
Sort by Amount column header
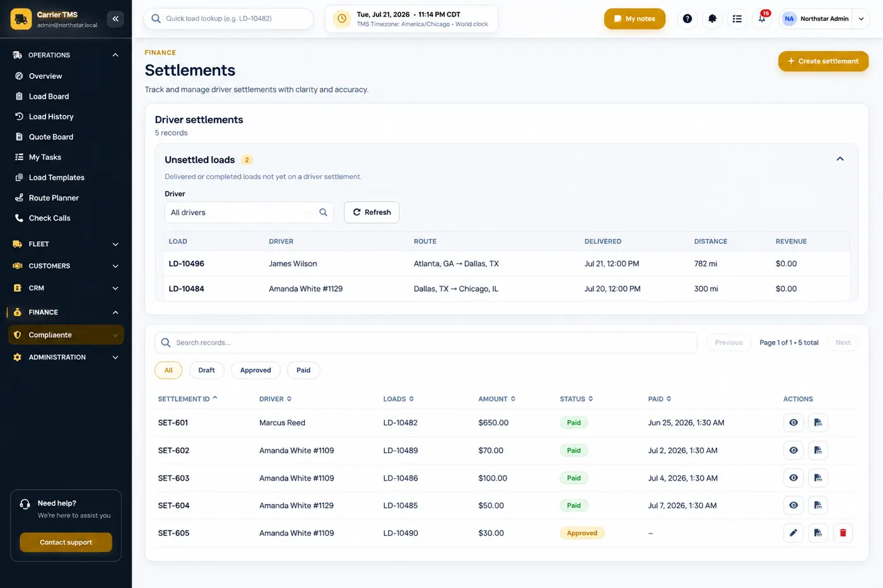(497, 399)
